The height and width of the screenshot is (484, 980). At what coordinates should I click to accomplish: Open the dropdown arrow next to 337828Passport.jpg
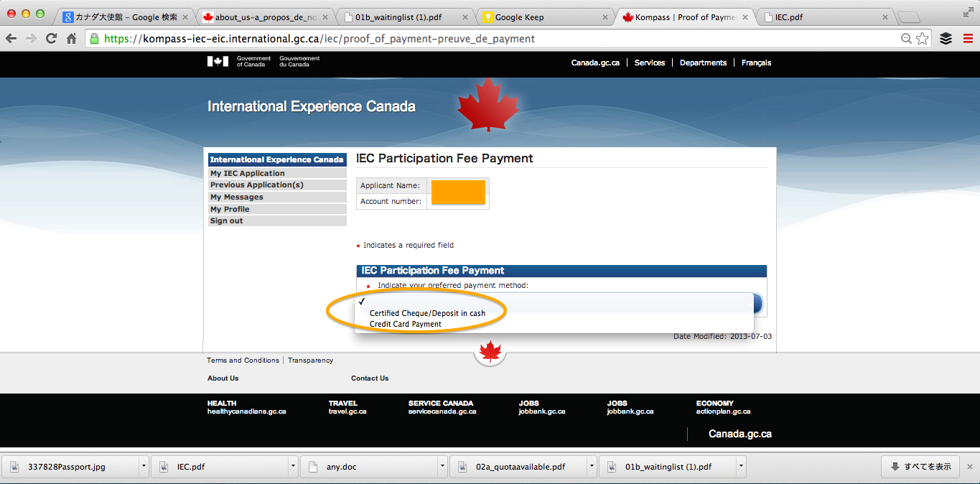144,467
